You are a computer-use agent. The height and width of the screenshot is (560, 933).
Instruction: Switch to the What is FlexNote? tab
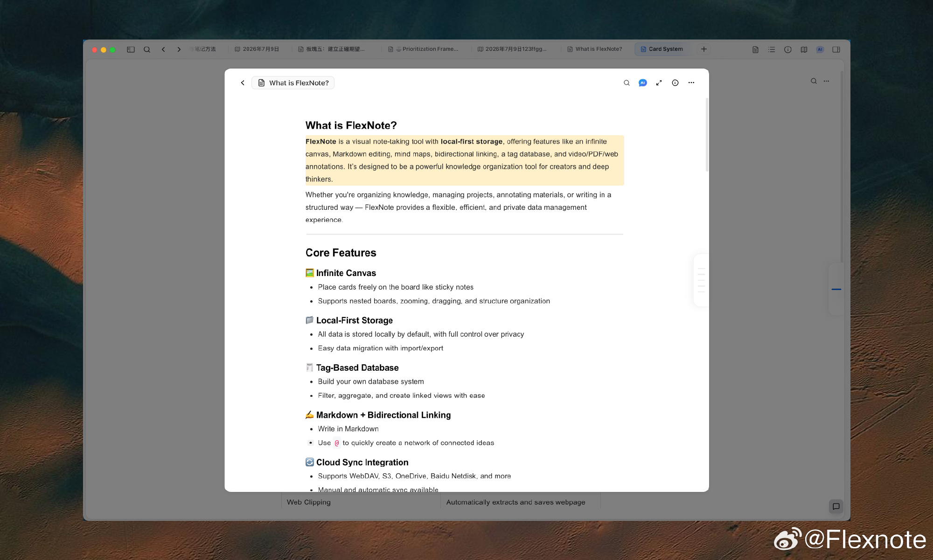(x=595, y=49)
